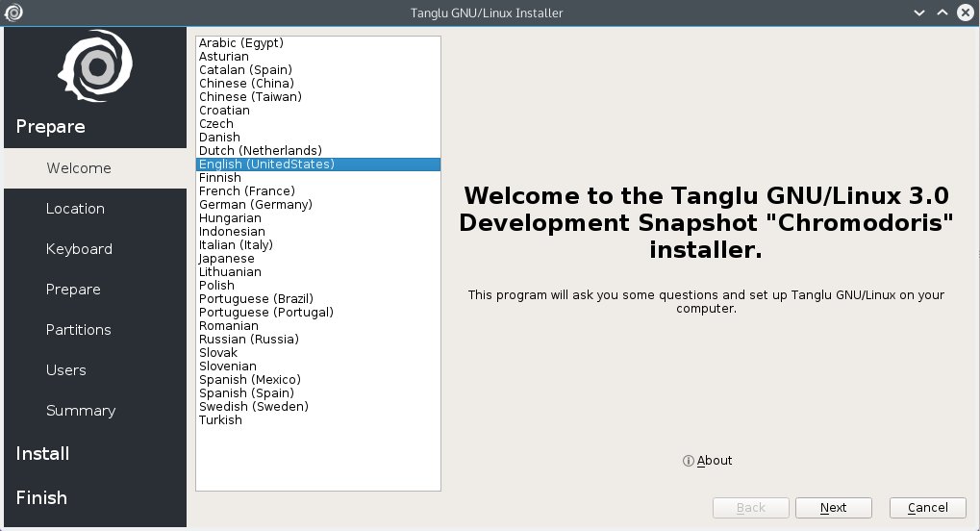Minimize the installer window

(x=918, y=13)
